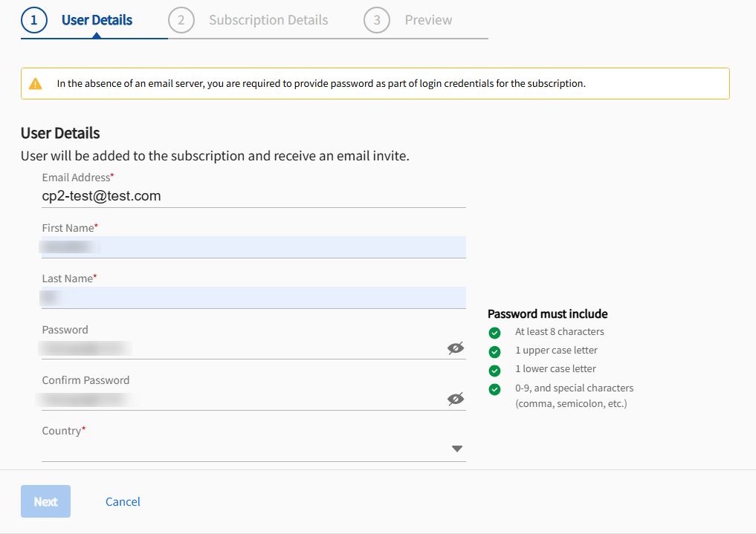Viewport: 756px width, 534px height.
Task: Switch to the User Details step tab
Action: pyautogui.click(x=97, y=20)
